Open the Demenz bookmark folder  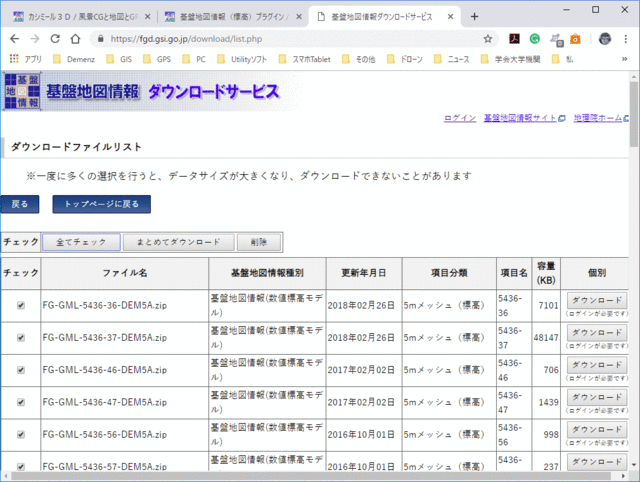tap(74, 59)
